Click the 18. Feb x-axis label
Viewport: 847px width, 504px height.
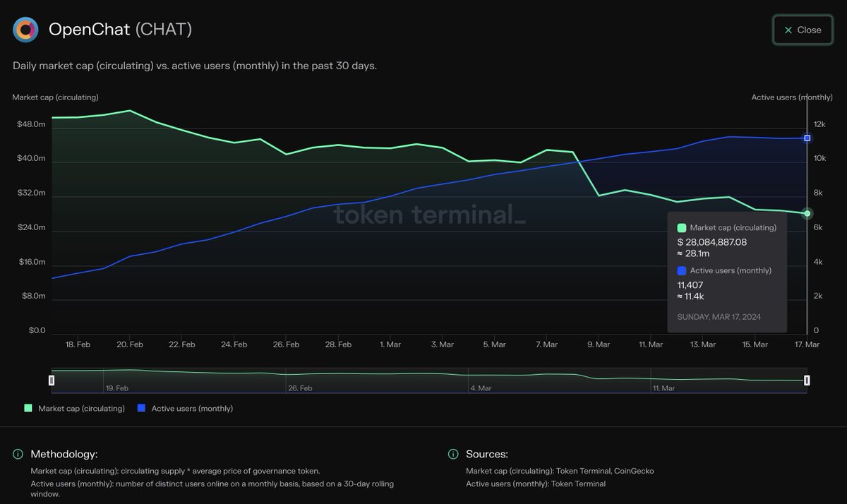pos(78,344)
